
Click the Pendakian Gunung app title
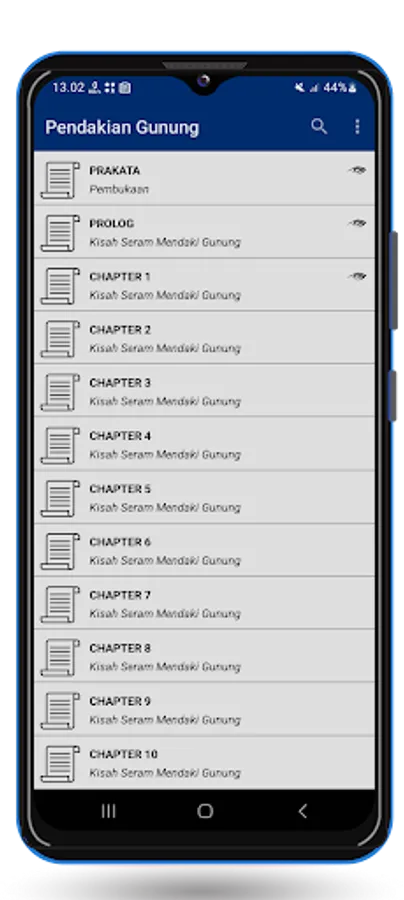[122, 127]
